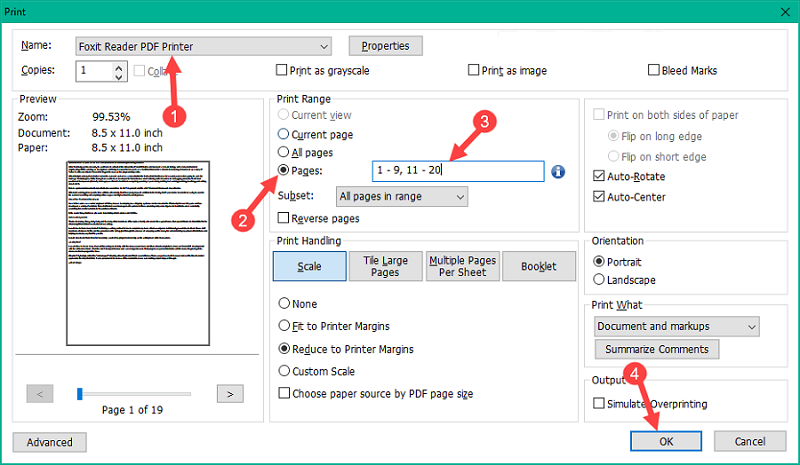Click the next page arrow in preview
Image resolution: width=800 pixels, height=465 pixels.
(x=230, y=393)
